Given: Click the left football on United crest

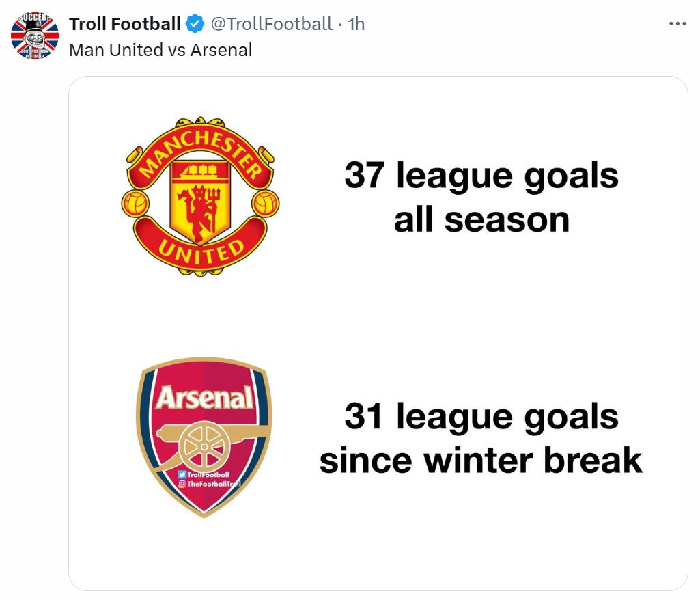Looking at the screenshot, I should click(135, 203).
